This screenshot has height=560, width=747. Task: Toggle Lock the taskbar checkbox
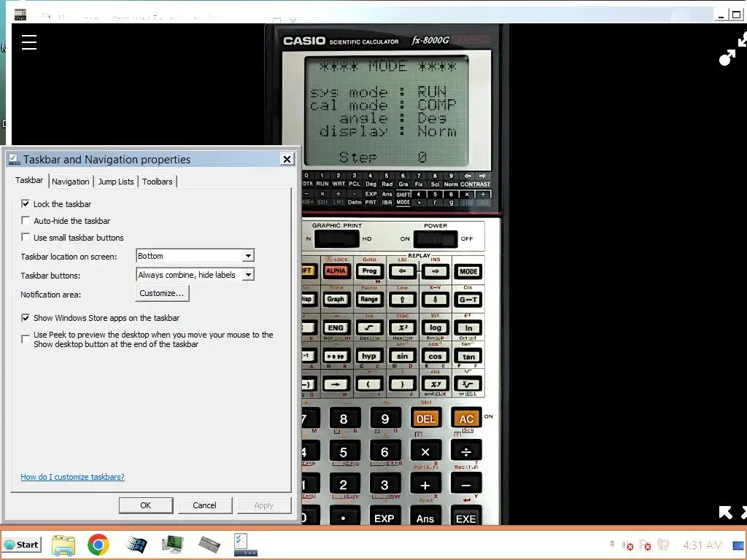[x=26, y=204]
